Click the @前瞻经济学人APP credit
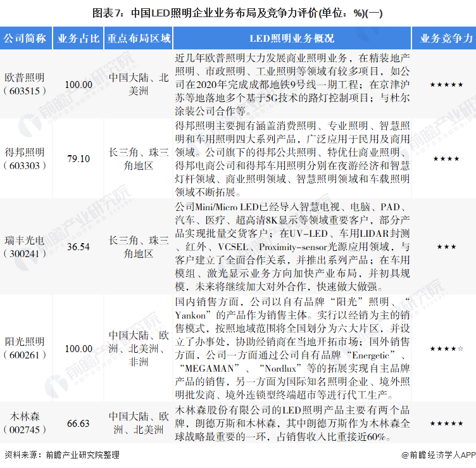Screen dimensions: 476x468 point(439,455)
